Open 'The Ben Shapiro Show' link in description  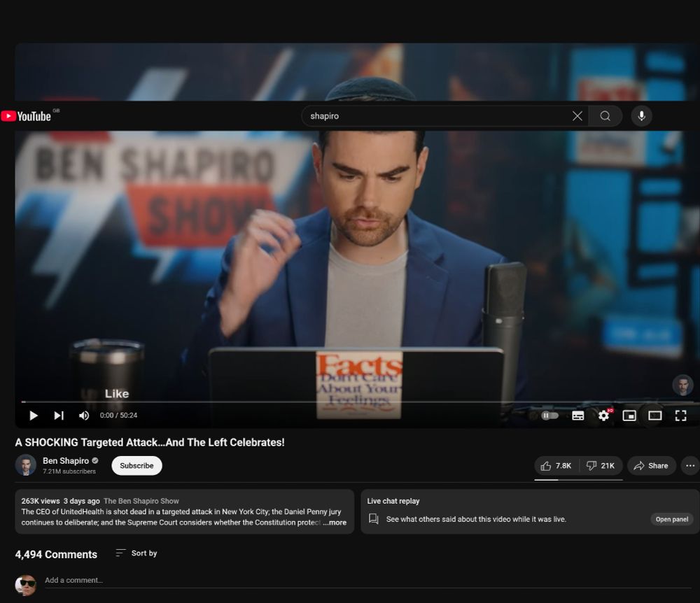point(141,501)
